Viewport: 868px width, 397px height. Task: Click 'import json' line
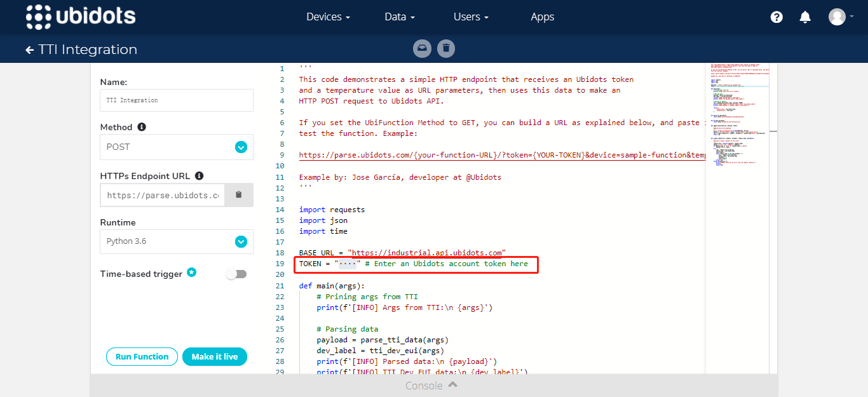click(x=323, y=220)
